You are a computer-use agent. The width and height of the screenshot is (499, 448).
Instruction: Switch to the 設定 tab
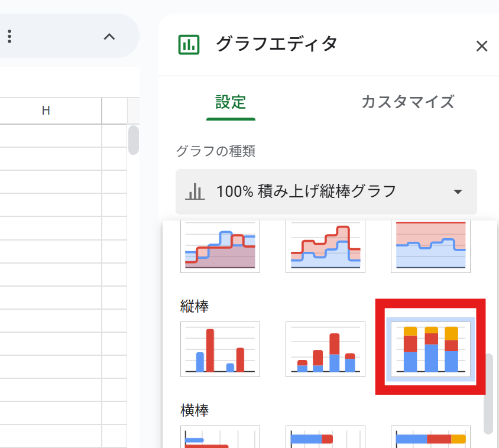coord(231,102)
